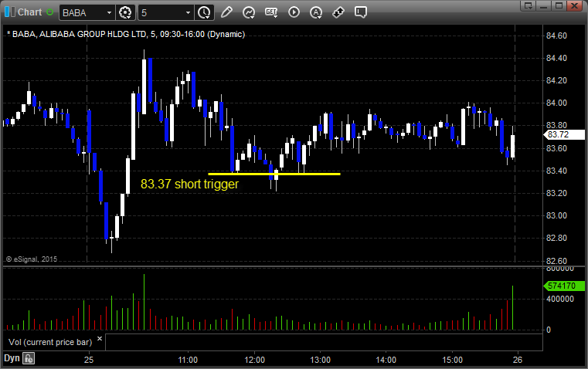Open the symbol settings gear menu
This screenshot has height=369, width=588.
pyautogui.click(x=125, y=12)
